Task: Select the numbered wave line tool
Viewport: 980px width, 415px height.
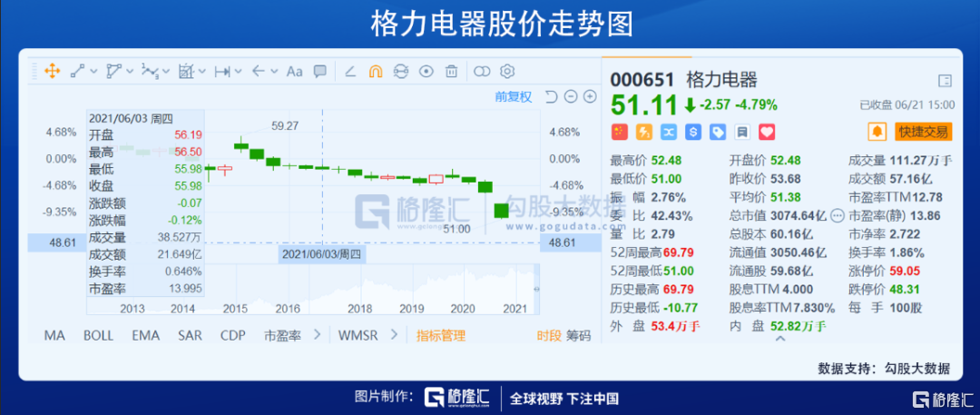Action: point(150,72)
